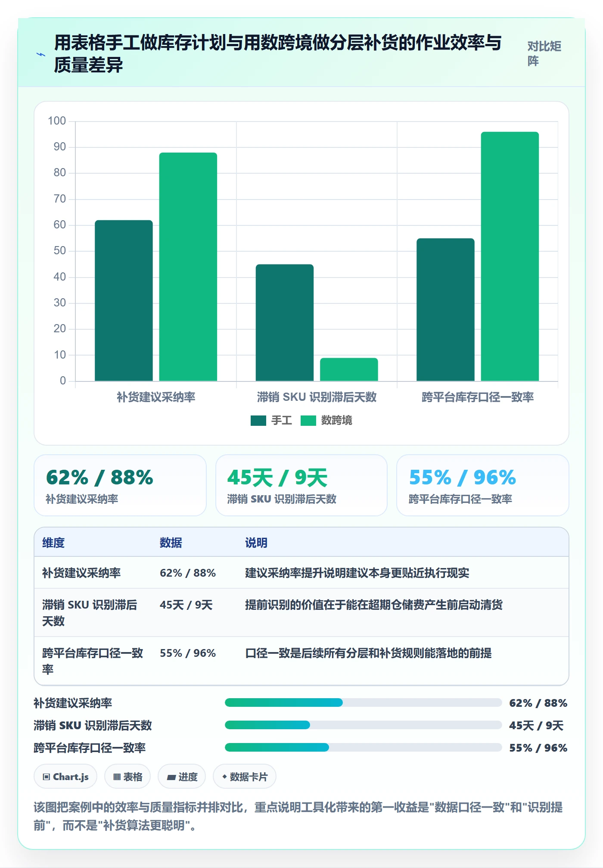Click the 数跨境 bar for 补货建议采纳率
This screenshot has width=603, height=868.
(188, 267)
